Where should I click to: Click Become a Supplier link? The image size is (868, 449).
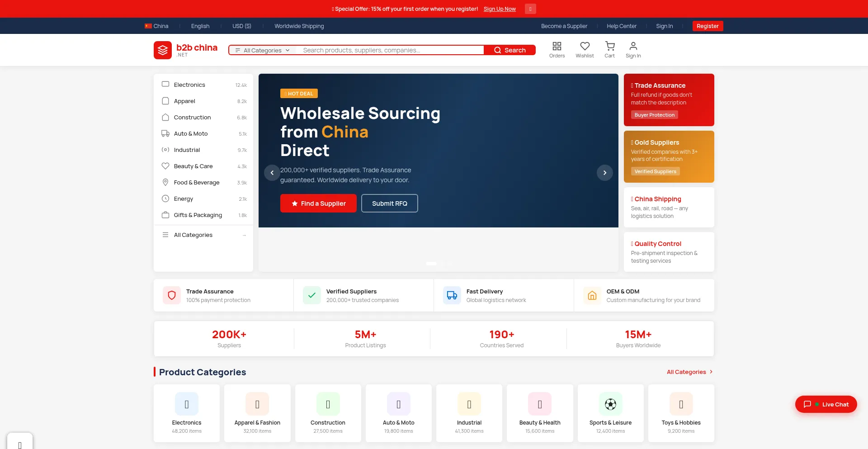click(x=564, y=26)
